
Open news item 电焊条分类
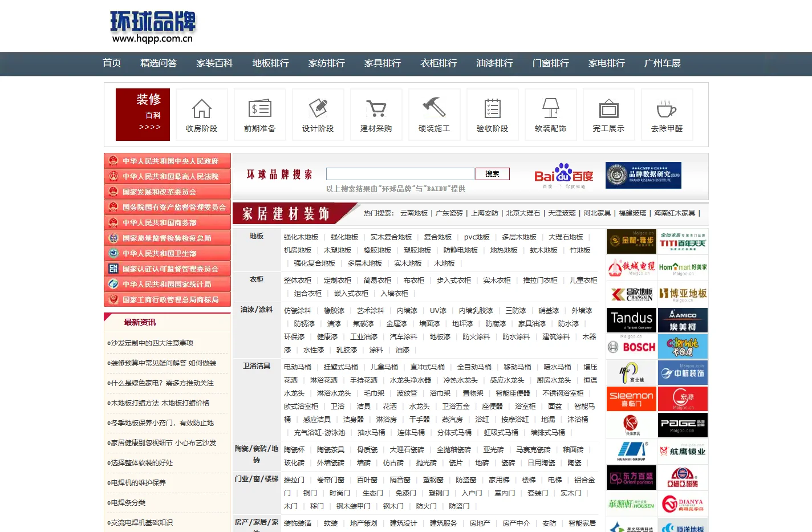(128, 503)
